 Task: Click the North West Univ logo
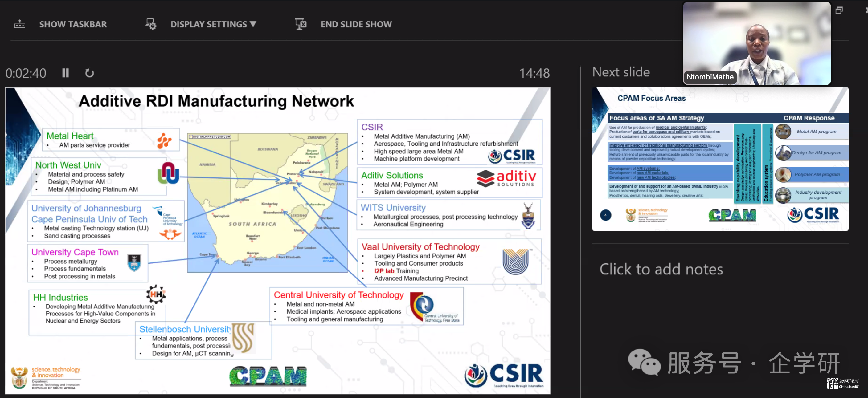tap(168, 173)
